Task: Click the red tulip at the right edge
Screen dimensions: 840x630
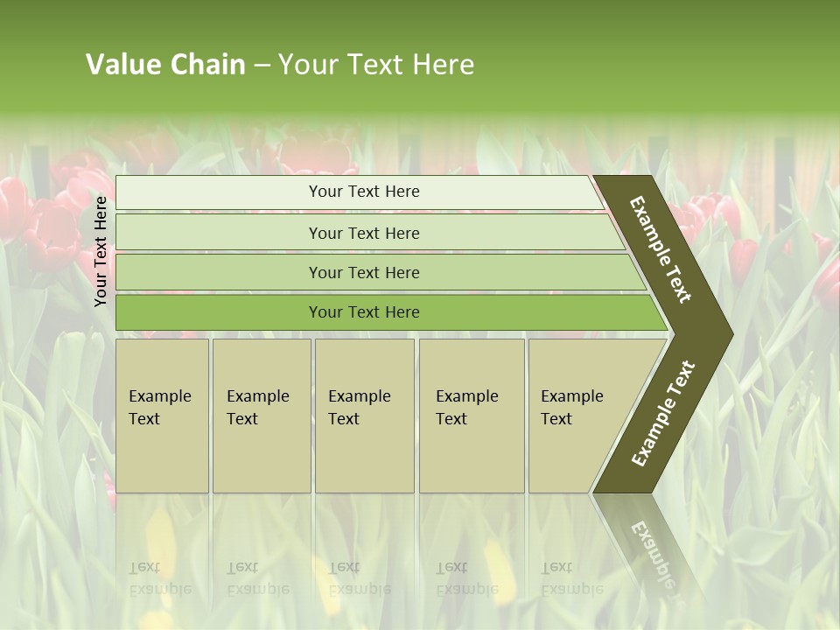Action: [827, 282]
